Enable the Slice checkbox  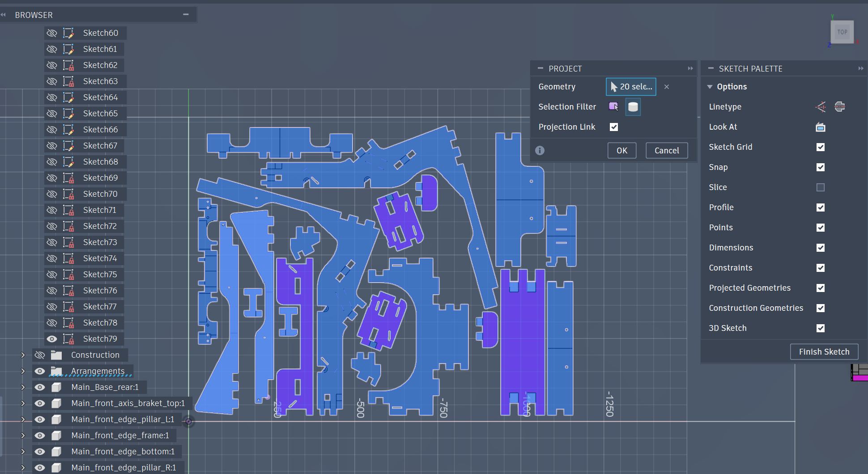click(820, 187)
